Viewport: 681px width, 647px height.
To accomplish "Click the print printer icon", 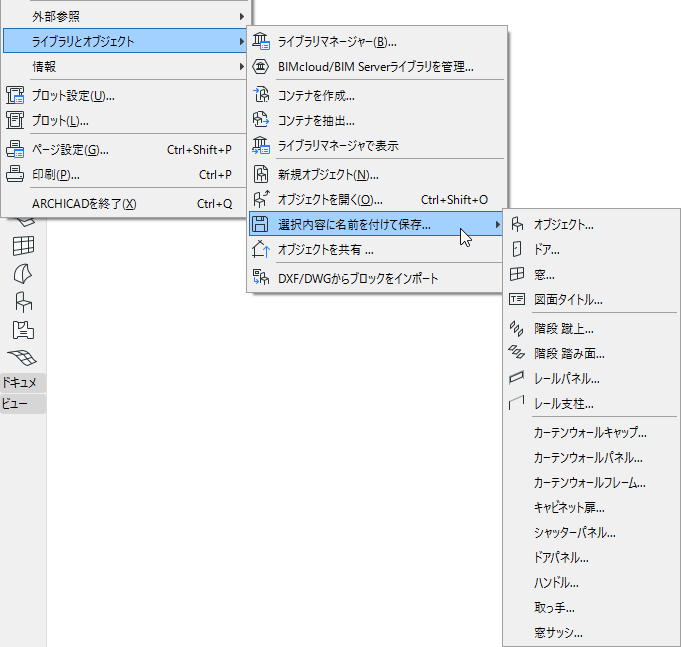I will click(15, 174).
